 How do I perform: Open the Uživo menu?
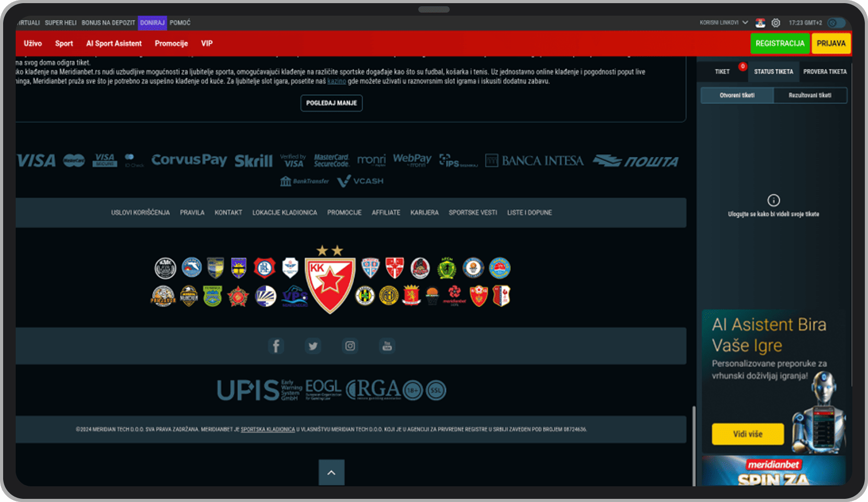[32, 43]
